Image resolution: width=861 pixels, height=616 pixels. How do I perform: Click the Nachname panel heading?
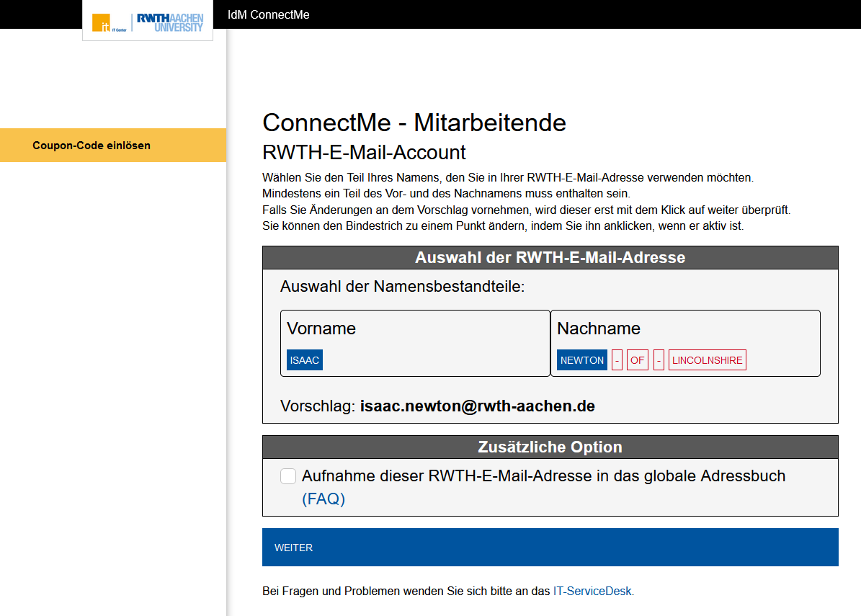coord(599,329)
